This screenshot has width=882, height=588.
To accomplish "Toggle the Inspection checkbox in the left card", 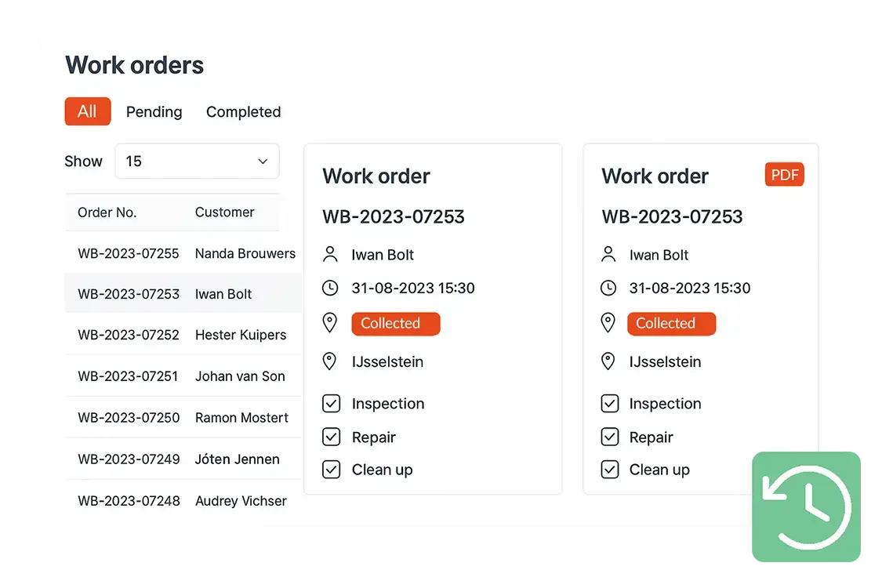I will [332, 404].
